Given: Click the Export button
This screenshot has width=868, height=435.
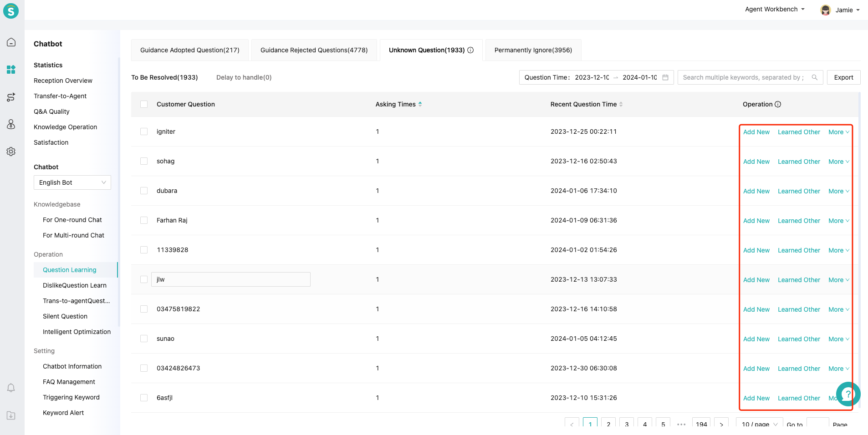Looking at the screenshot, I should pyautogui.click(x=843, y=77).
